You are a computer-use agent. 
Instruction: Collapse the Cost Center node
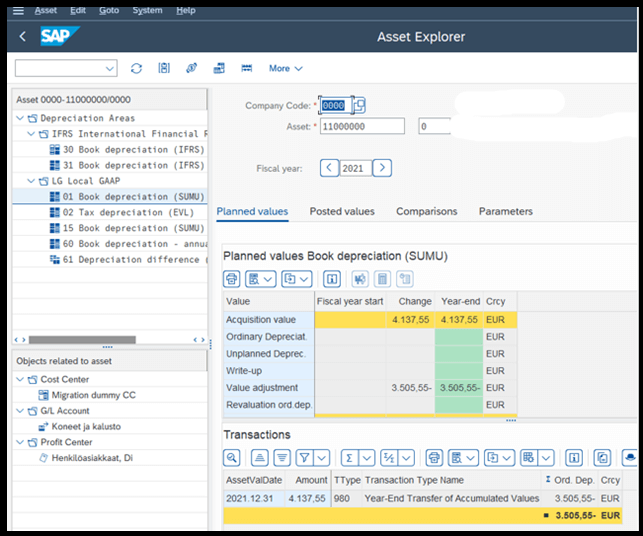(x=20, y=379)
